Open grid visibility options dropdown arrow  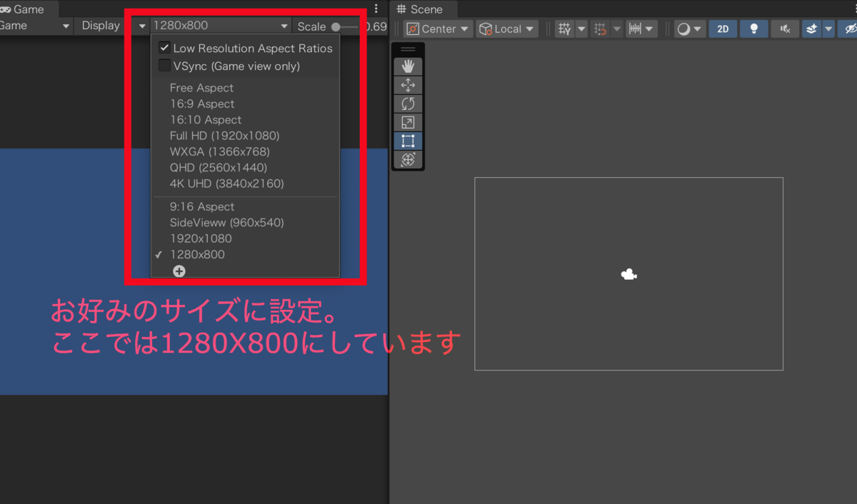pyautogui.click(x=581, y=29)
